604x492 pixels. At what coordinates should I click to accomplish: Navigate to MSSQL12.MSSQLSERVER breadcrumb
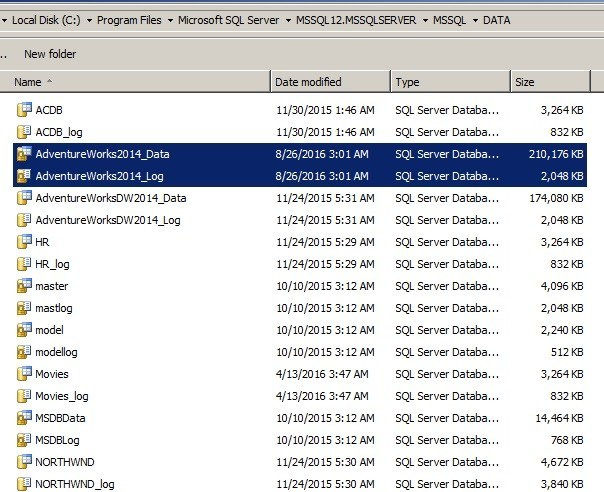click(x=356, y=20)
